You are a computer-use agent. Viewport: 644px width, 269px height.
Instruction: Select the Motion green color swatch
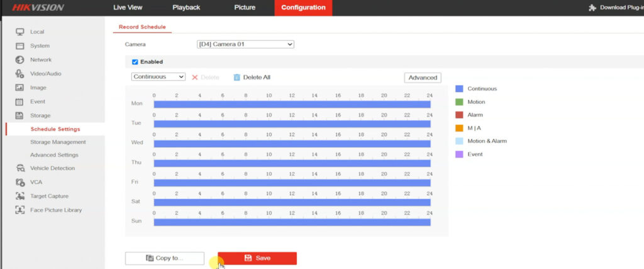pos(459,102)
